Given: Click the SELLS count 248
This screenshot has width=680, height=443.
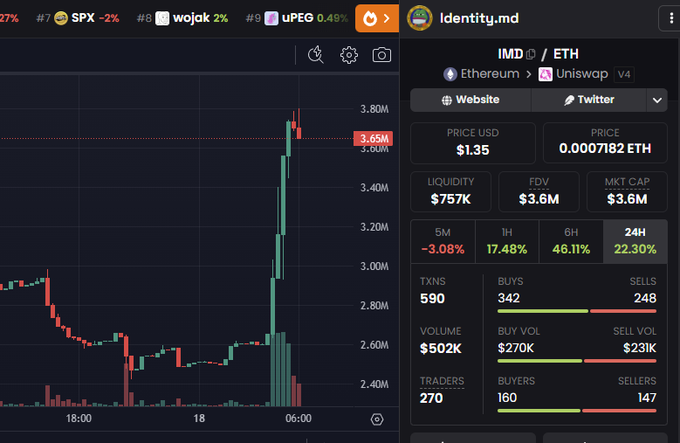Looking at the screenshot, I should (645, 298).
